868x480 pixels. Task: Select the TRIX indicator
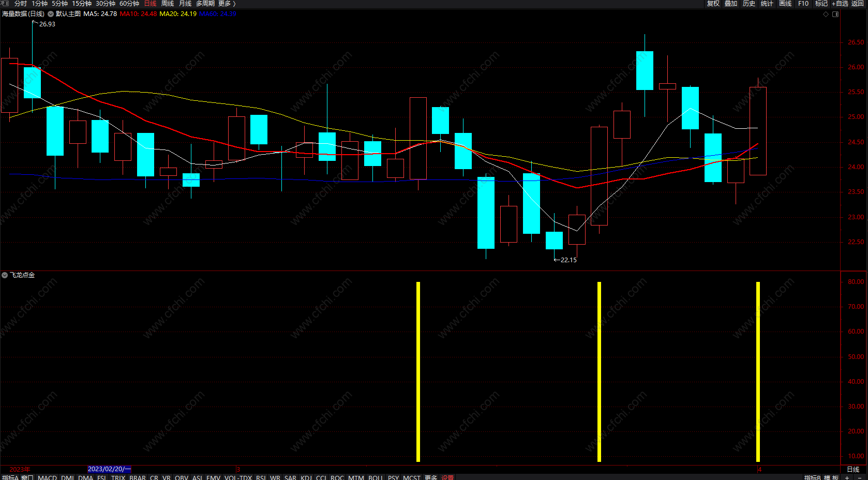[x=118, y=477]
